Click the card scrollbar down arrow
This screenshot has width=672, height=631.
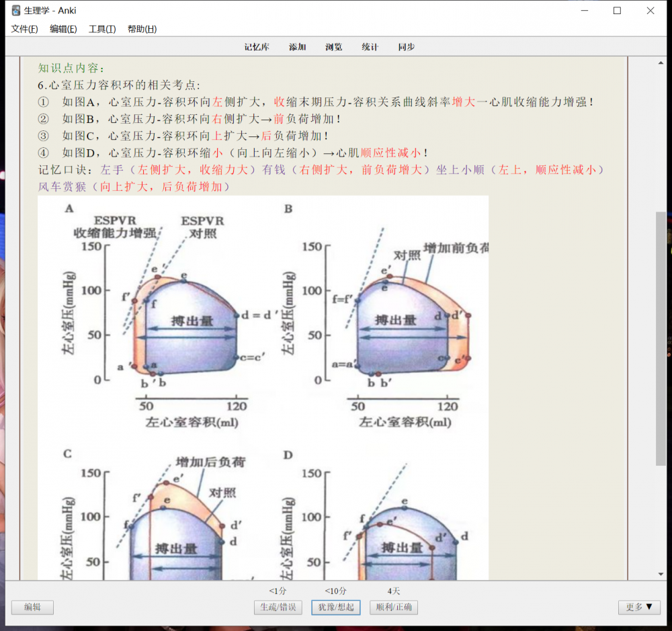pos(661,574)
